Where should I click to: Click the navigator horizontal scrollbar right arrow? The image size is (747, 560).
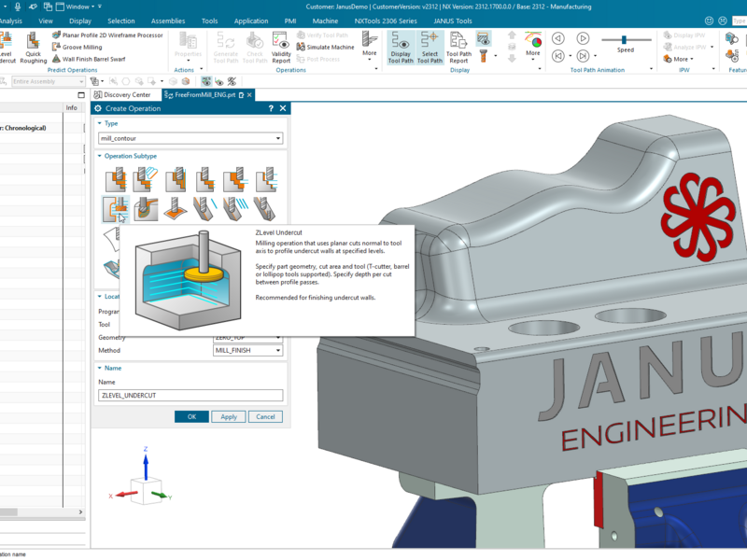pyautogui.click(x=80, y=511)
